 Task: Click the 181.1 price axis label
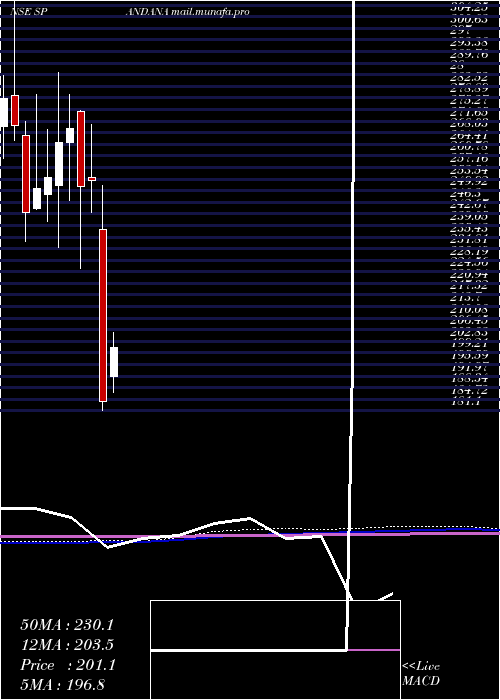pos(467,402)
